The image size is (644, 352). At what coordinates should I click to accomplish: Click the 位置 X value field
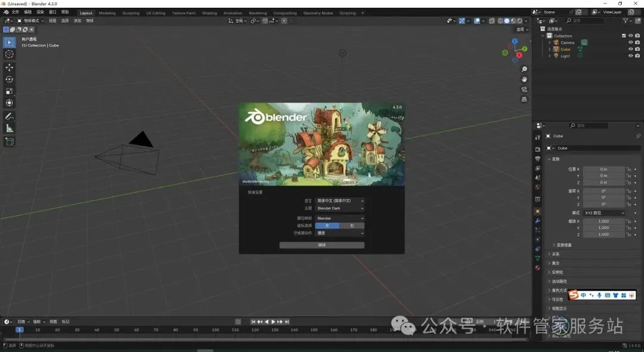point(603,169)
